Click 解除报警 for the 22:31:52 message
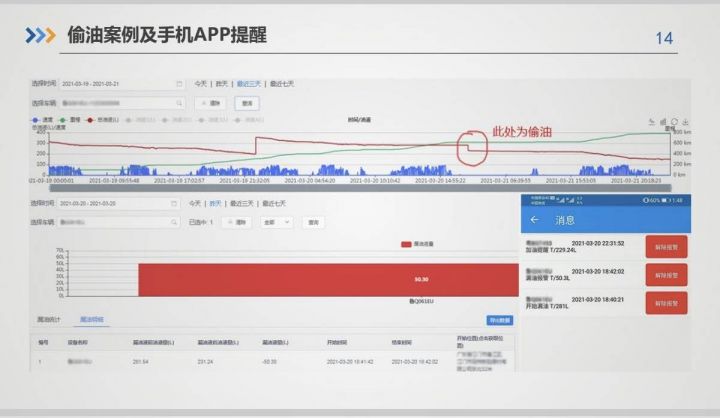Viewport: 720px width, 418px height. tap(666, 247)
